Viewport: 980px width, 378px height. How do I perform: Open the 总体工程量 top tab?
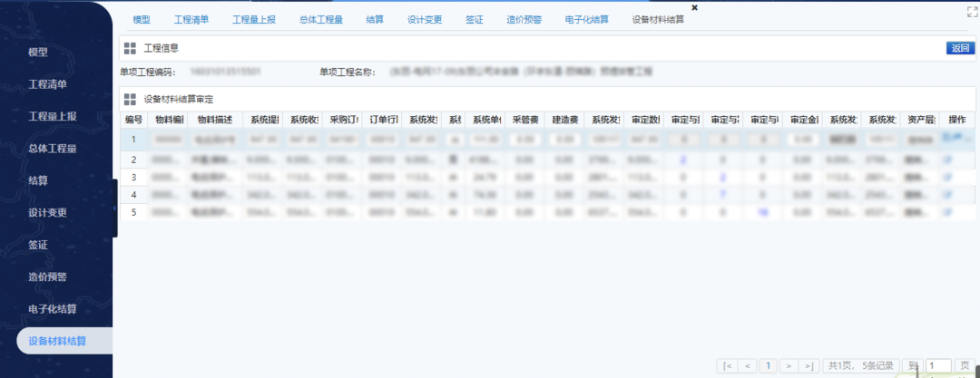(321, 19)
